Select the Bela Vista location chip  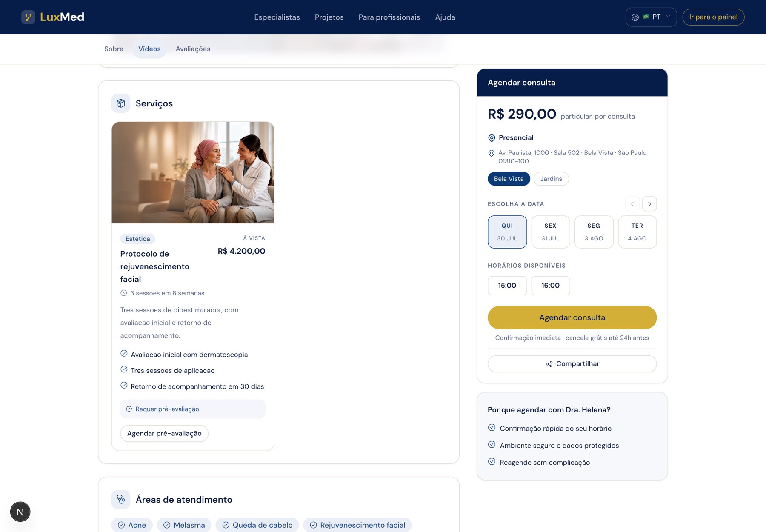tap(509, 179)
